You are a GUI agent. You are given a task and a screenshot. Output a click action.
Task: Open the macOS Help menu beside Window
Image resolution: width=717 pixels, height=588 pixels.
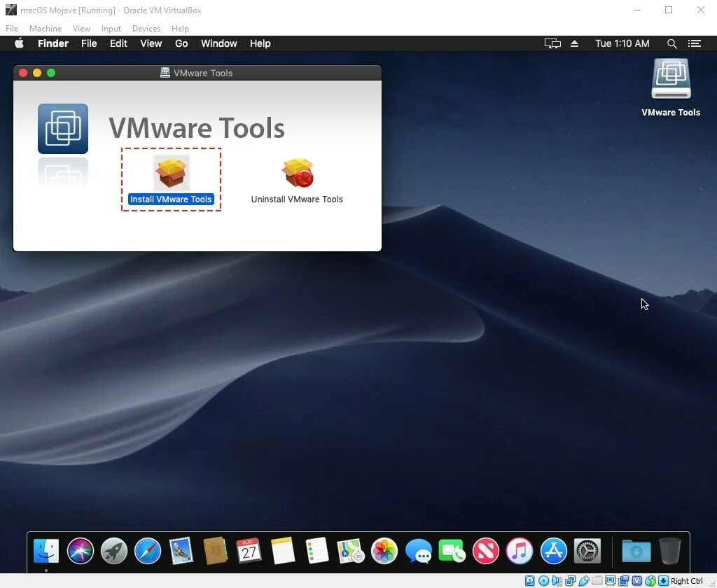[x=260, y=43]
